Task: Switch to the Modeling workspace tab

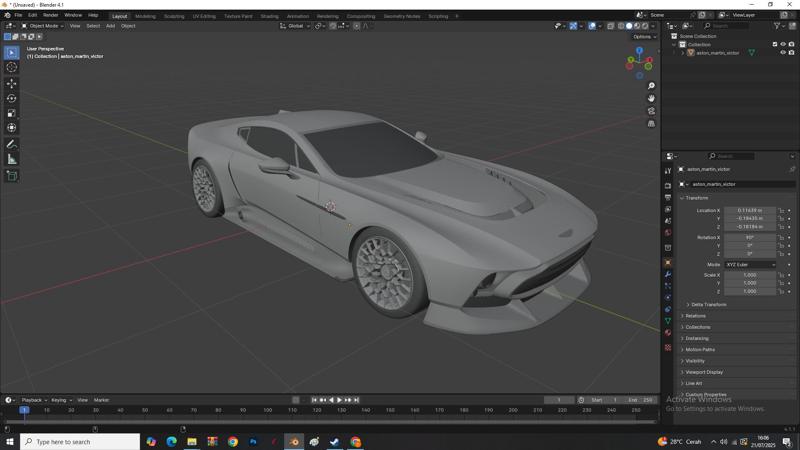Action: 145,16
